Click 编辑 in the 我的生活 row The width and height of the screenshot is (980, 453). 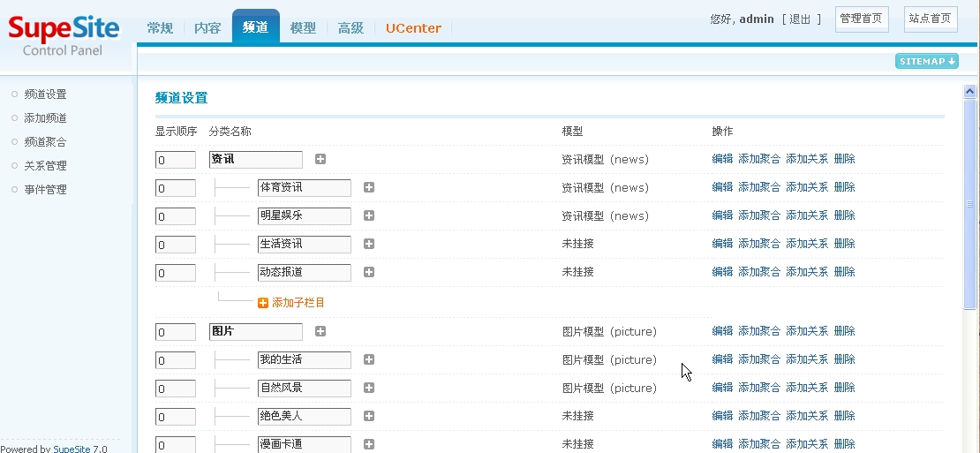click(722, 359)
